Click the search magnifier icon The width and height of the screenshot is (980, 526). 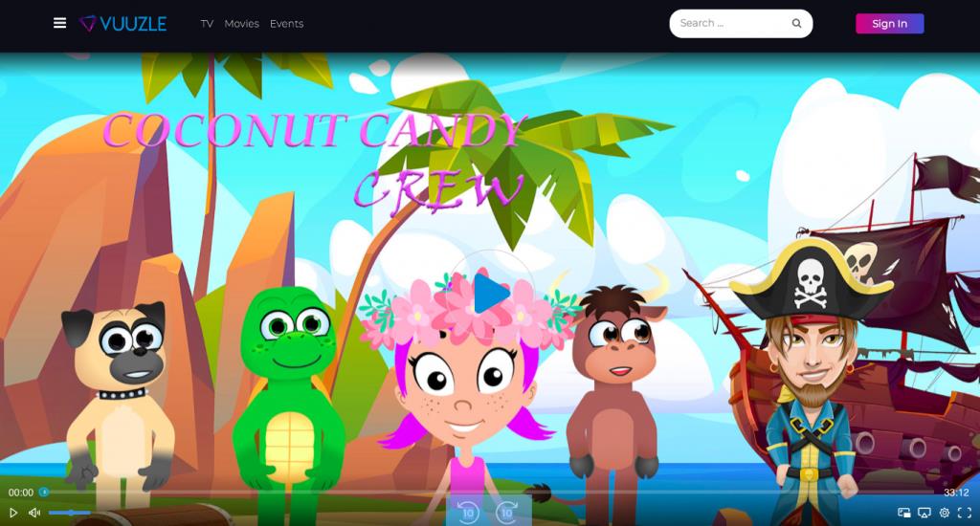pos(796,24)
